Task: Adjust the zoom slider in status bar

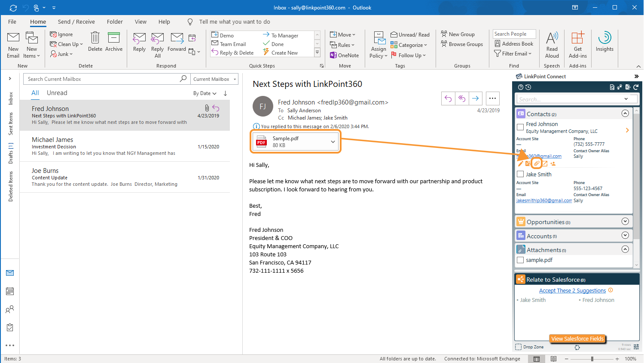Action: tap(592, 359)
